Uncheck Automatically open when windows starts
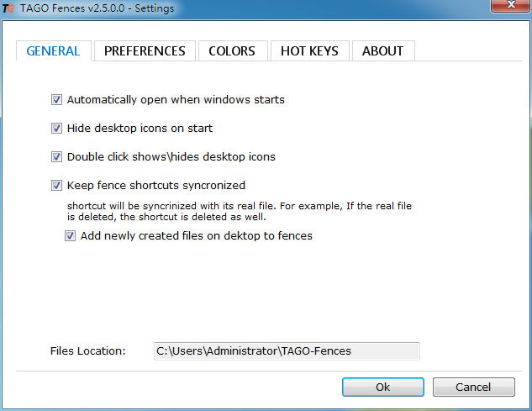The image size is (532, 411). 56,100
